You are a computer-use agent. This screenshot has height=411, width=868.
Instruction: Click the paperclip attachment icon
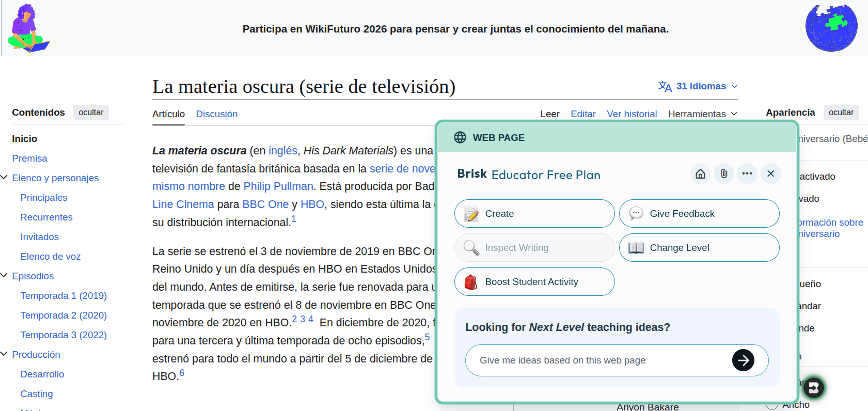(724, 174)
